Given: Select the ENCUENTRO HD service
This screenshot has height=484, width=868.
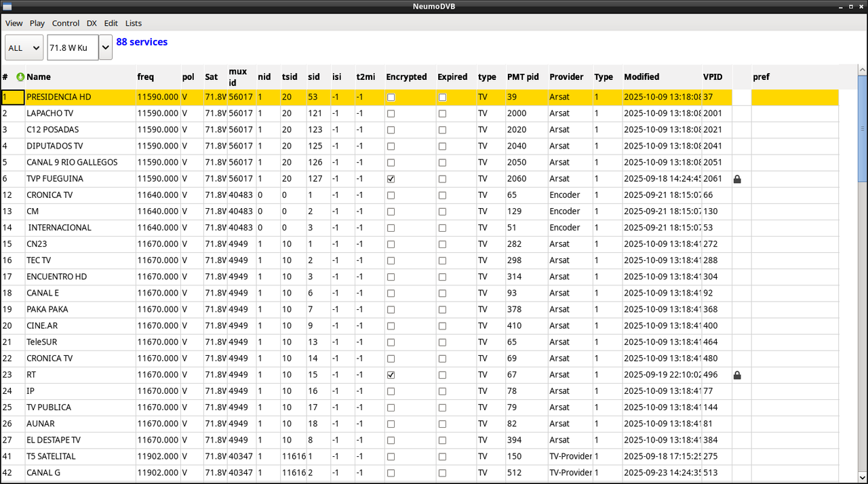Looking at the screenshot, I should point(57,277).
